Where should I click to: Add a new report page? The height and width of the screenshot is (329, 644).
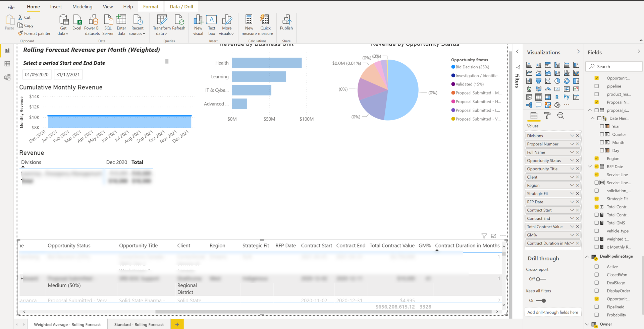tap(177, 324)
